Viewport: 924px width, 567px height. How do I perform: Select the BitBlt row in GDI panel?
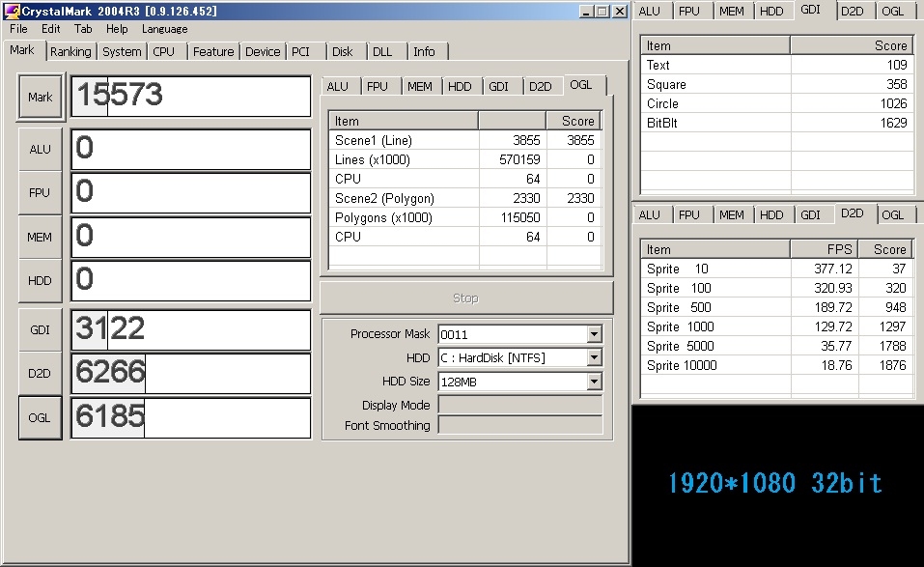click(776, 124)
